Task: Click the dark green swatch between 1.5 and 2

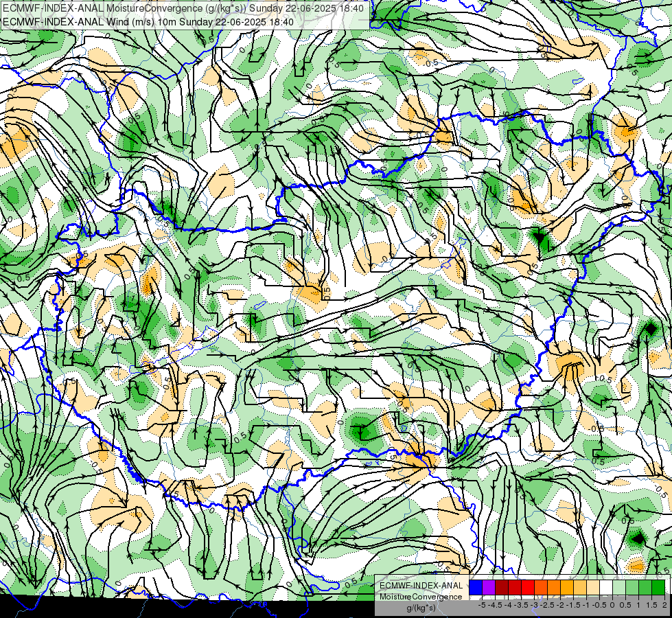Action: click(x=658, y=588)
